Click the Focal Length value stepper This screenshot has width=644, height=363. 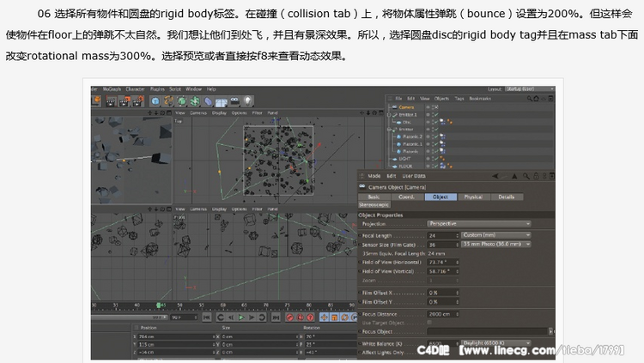click(x=457, y=235)
